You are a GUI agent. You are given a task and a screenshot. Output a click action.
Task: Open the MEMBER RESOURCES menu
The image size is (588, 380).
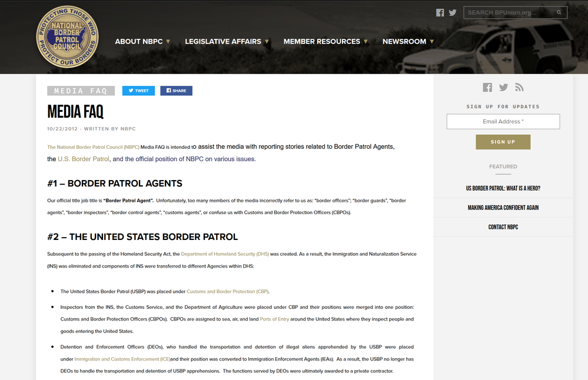(x=322, y=42)
